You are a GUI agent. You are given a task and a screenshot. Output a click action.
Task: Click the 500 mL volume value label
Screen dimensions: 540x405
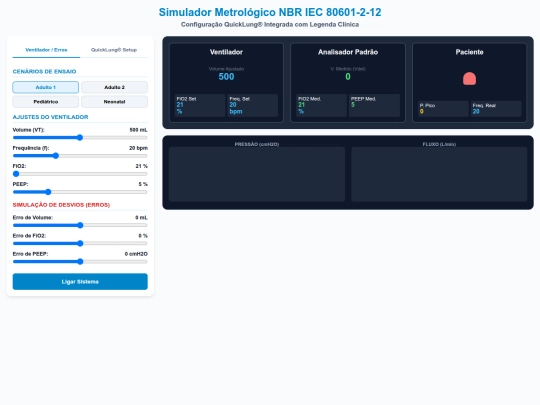138,130
